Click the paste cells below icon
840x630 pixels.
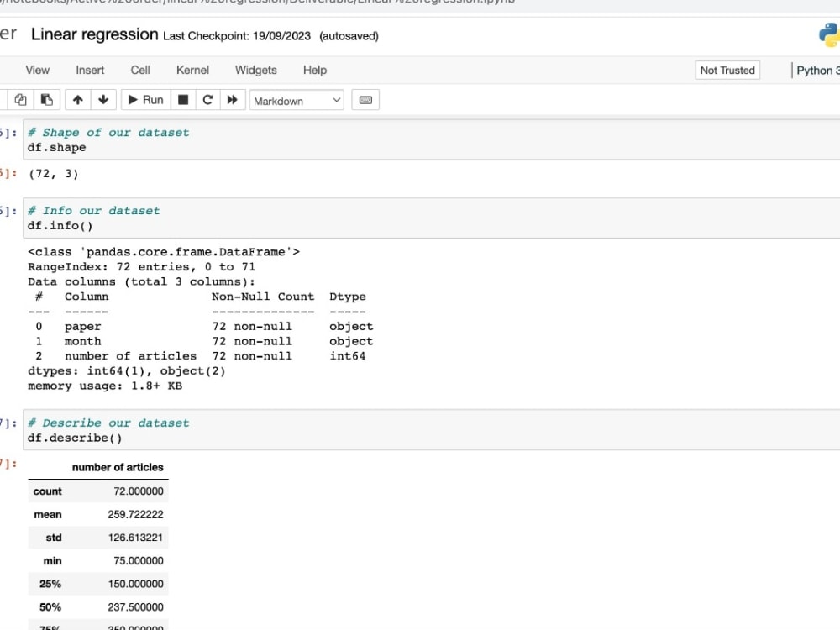pos(47,100)
